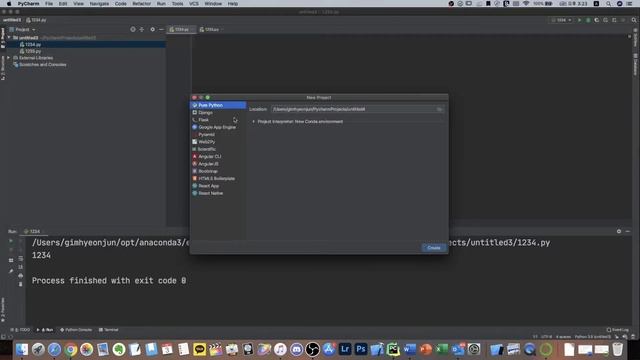Select Flask project type

(218, 120)
